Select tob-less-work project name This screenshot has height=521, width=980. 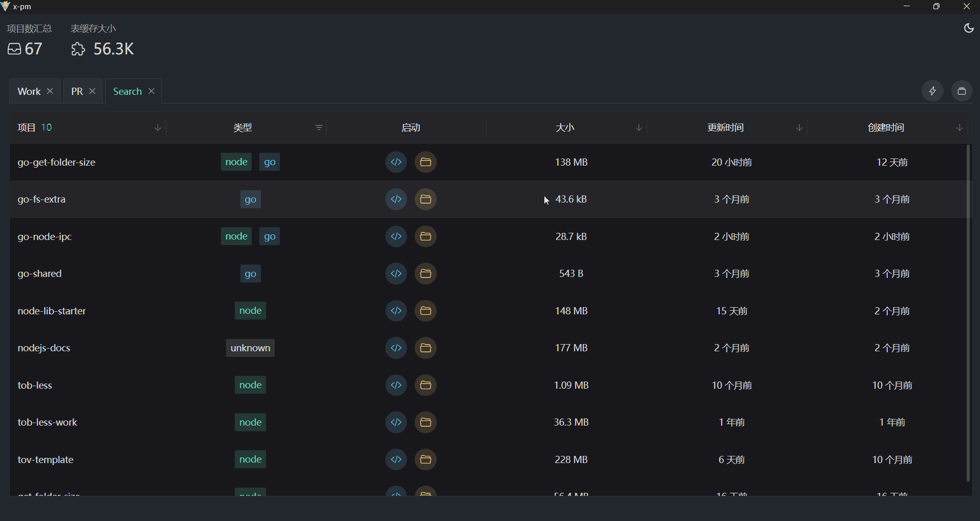tap(47, 422)
